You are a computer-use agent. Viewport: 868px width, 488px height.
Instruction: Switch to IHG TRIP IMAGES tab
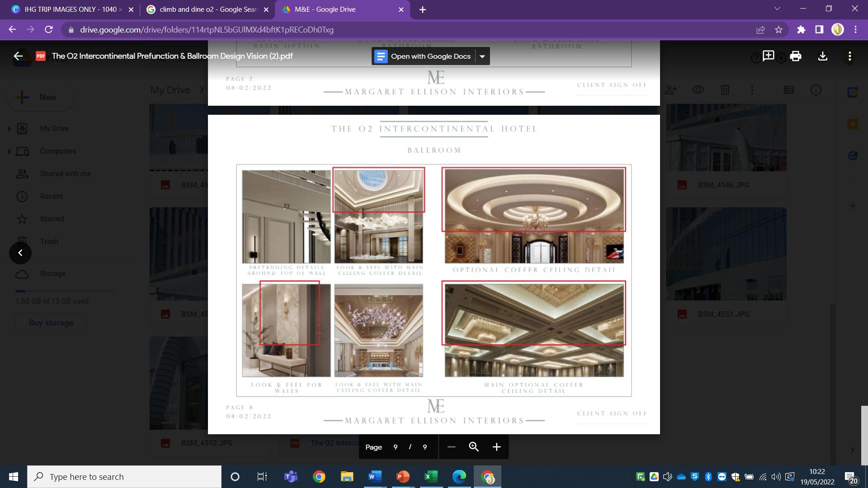pos(70,9)
